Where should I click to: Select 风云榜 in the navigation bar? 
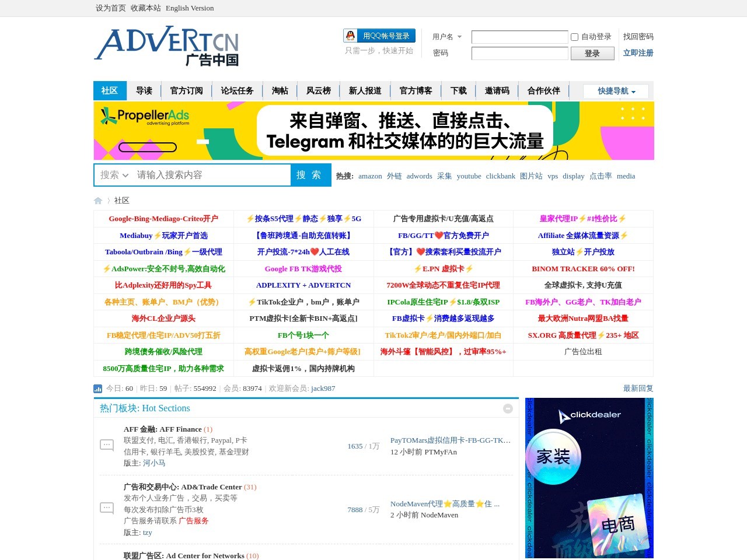pyautogui.click(x=319, y=90)
